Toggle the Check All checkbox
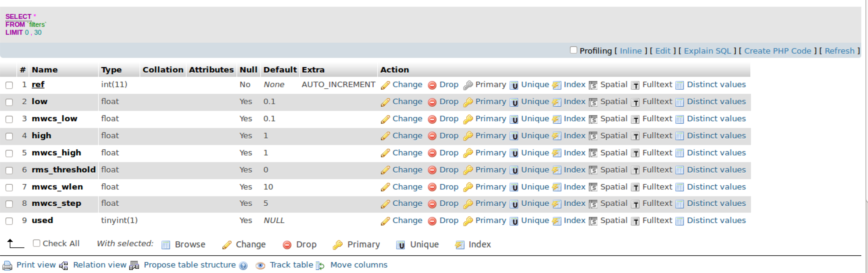 pyautogui.click(x=36, y=243)
